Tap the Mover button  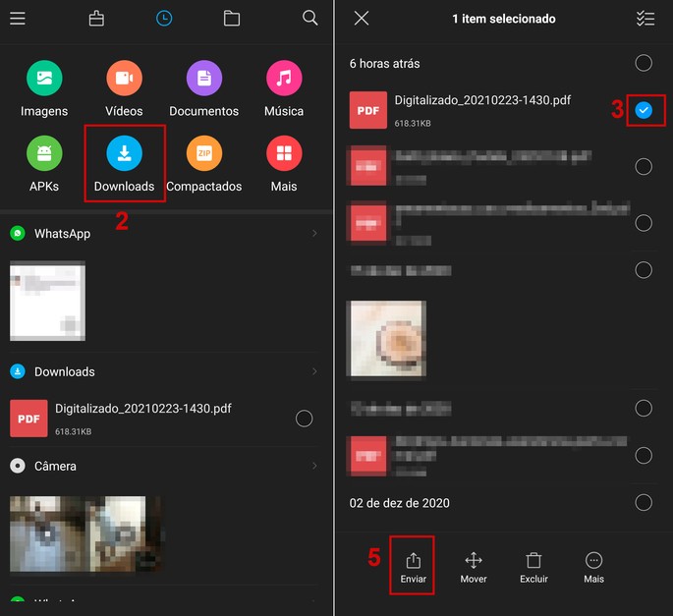[x=474, y=567]
